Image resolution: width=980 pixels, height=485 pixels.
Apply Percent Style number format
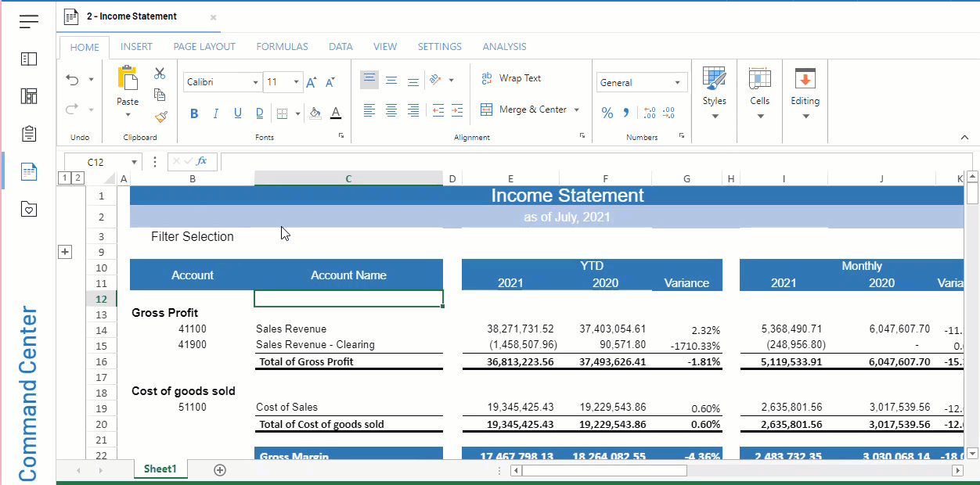click(607, 113)
